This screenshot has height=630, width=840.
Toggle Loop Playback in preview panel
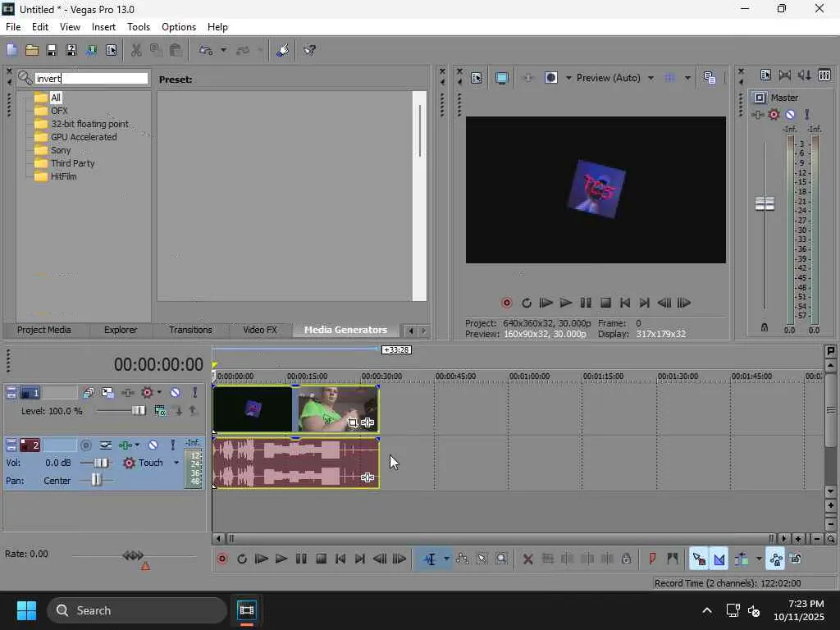526,303
